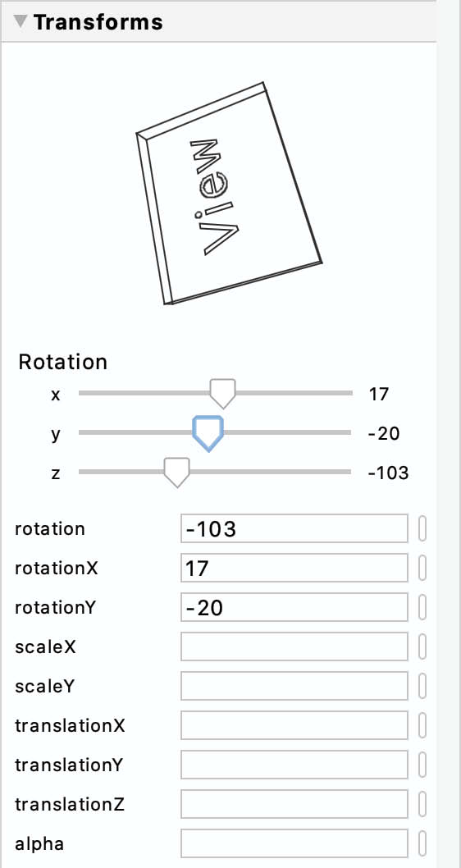The height and width of the screenshot is (868, 461).
Task: Click the rotationY input field
Action: [294, 607]
